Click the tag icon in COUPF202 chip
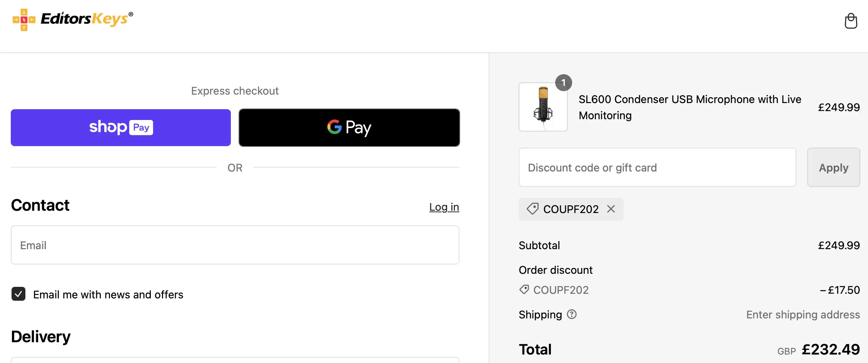Screen dimensions: 868x363 pyautogui.click(x=532, y=209)
